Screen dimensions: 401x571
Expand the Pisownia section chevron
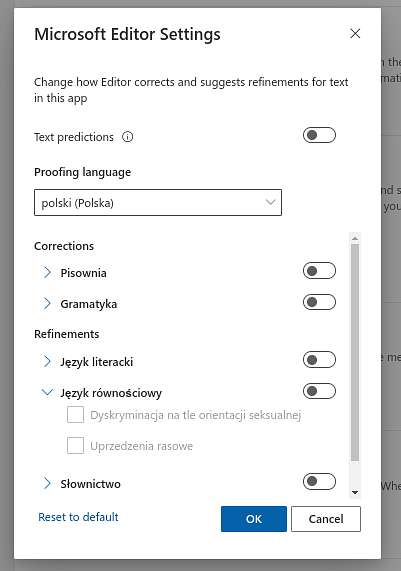(x=47, y=272)
